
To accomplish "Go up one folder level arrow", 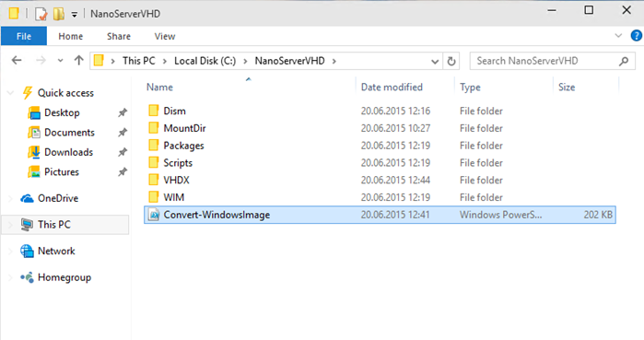I will click(x=79, y=61).
